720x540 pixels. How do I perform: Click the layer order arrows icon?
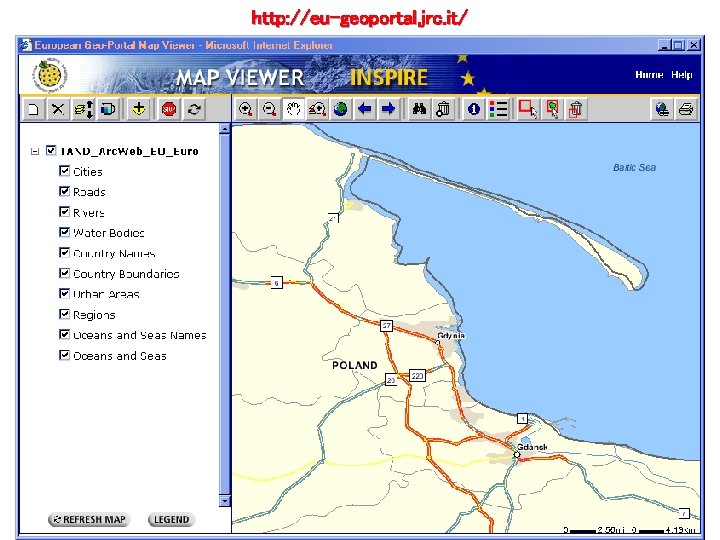point(84,109)
